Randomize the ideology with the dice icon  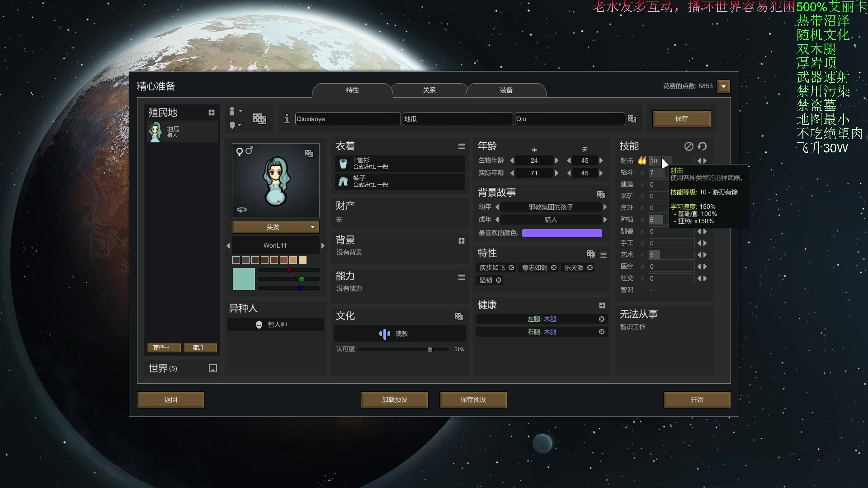[x=459, y=317]
